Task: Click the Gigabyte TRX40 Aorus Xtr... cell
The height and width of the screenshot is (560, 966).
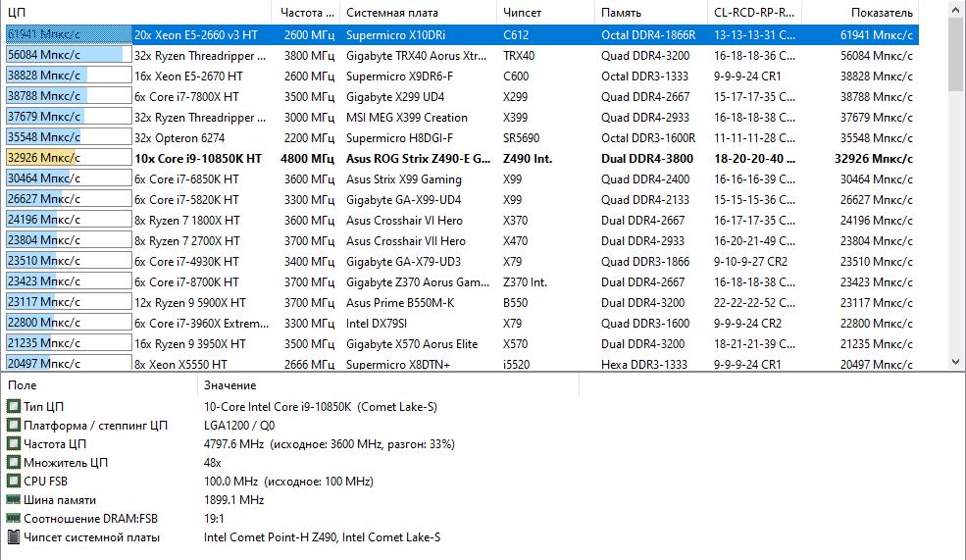Action: click(417, 56)
